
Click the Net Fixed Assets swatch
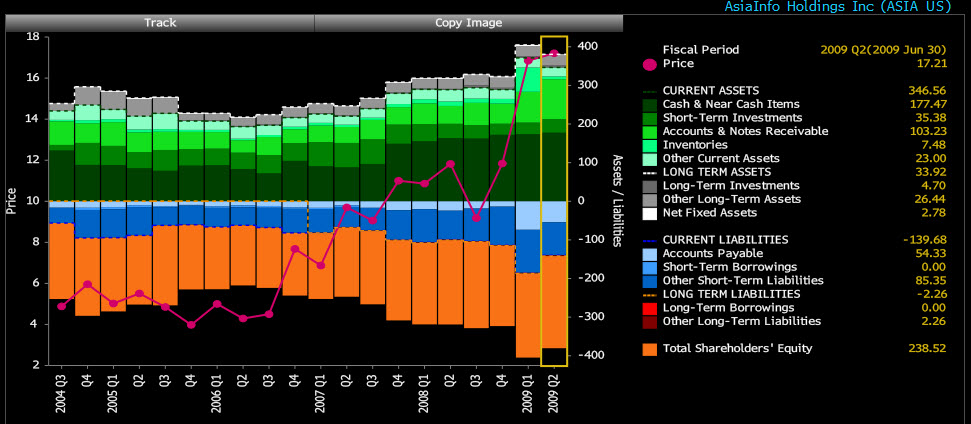click(x=650, y=213)
